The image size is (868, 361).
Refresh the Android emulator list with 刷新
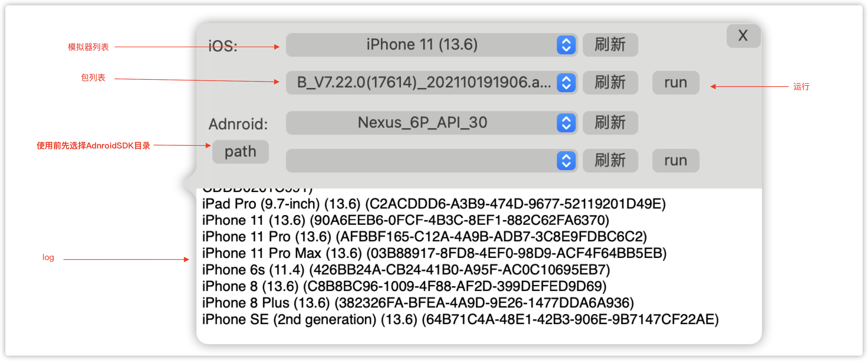tap(610, 123)
